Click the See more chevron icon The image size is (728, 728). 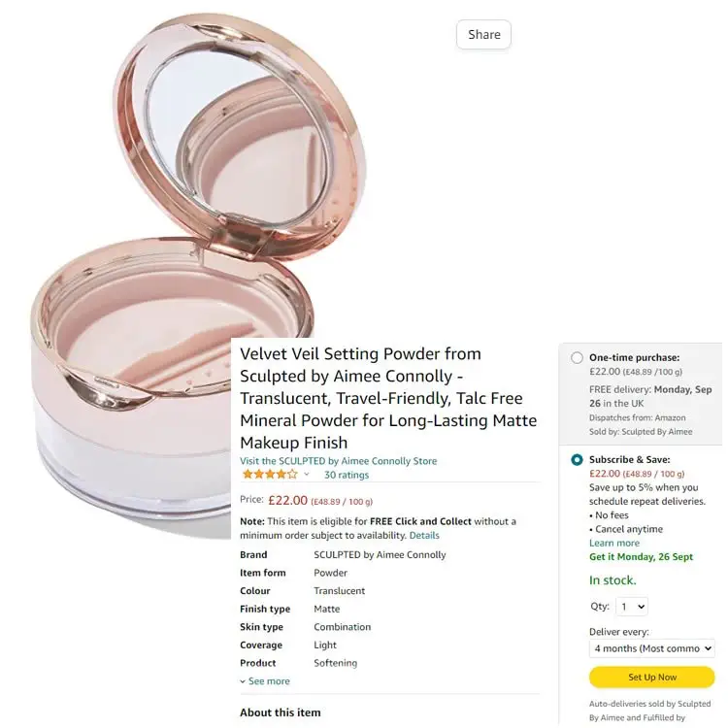(243, 681)
